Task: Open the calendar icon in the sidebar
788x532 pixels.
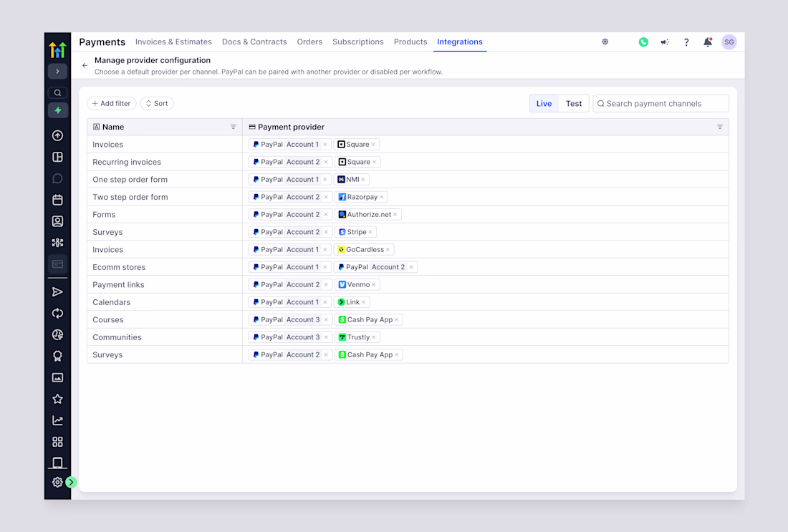Action: [x=57, y=200]
